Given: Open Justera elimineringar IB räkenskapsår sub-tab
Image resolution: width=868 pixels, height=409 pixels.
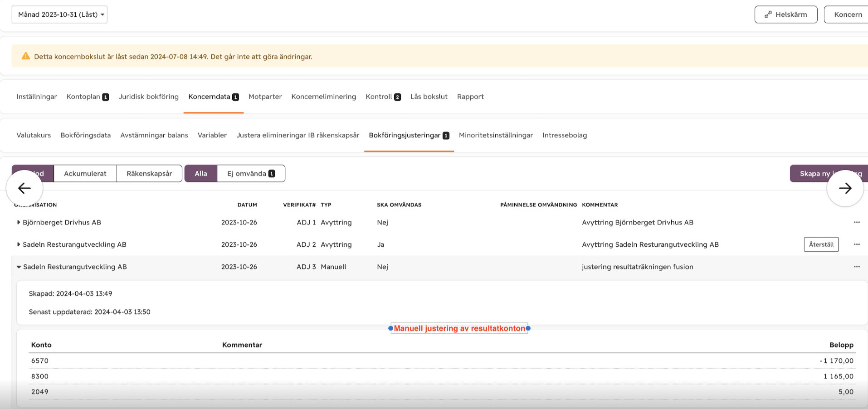Looking at the screenshot, I should click(x=298, y=135).
